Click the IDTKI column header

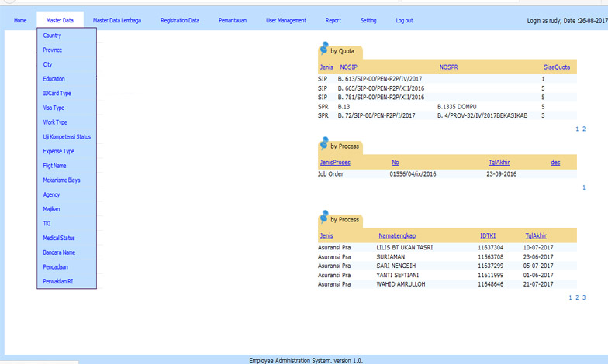tap(489, 235)
